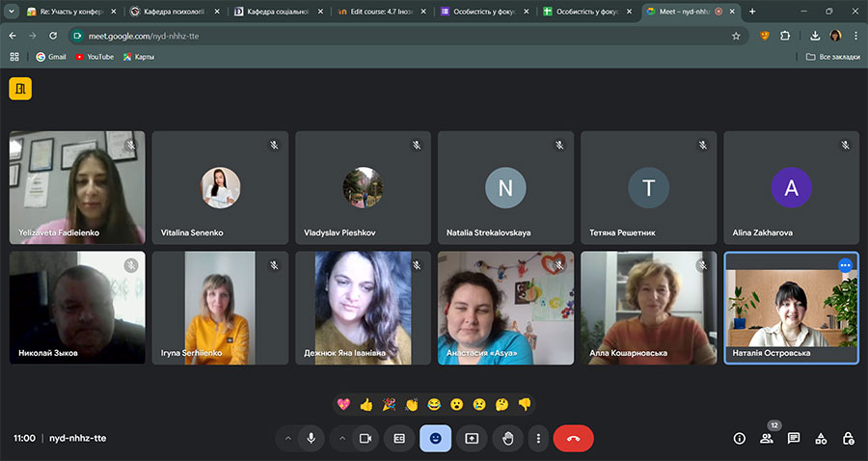Switch to the Re: Участь у конфер tab
Viewport: 868px width, 461px height.
(x=72, y=11)
